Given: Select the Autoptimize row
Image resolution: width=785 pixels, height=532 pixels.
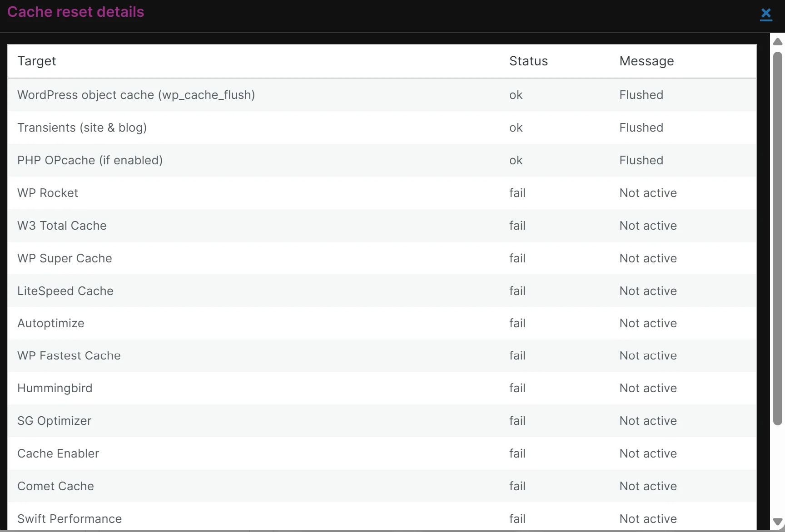Looking at the screenshot, I should tap(51, 323).
